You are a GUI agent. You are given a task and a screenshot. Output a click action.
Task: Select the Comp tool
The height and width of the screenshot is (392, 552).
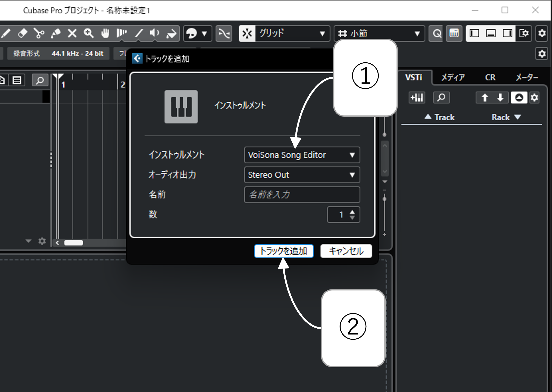[121, 34]
